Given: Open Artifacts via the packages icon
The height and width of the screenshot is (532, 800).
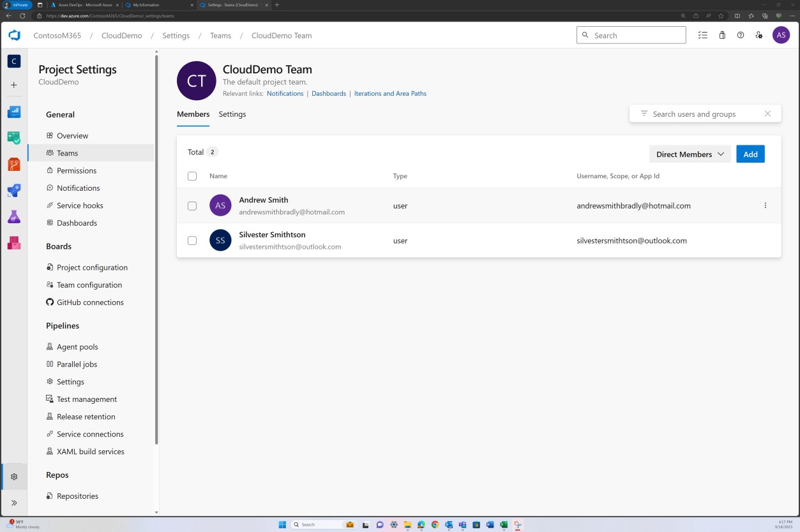Looking at the screenshot, I should [13, 243].
